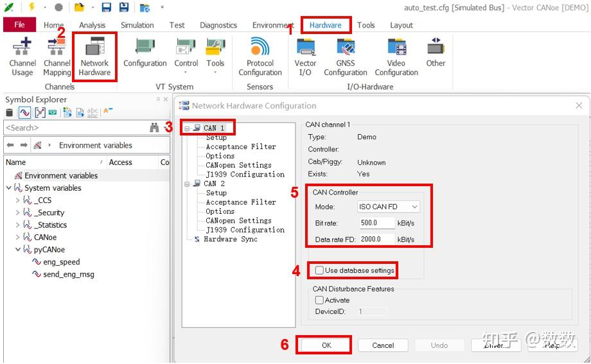Toggle the CAN Disturbance Activate checkbox
The height and width of the screenshot is (364, 591).
[319, 300]
